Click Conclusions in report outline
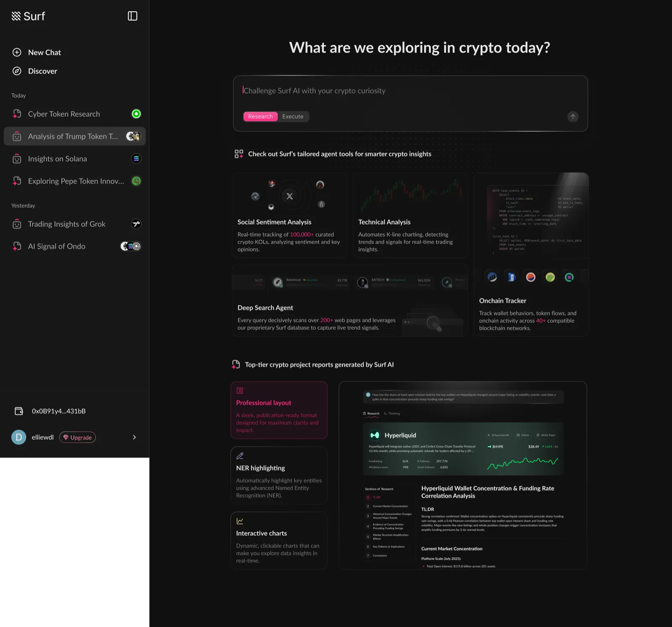Screen dimensions: 672x627 [377, 556]
